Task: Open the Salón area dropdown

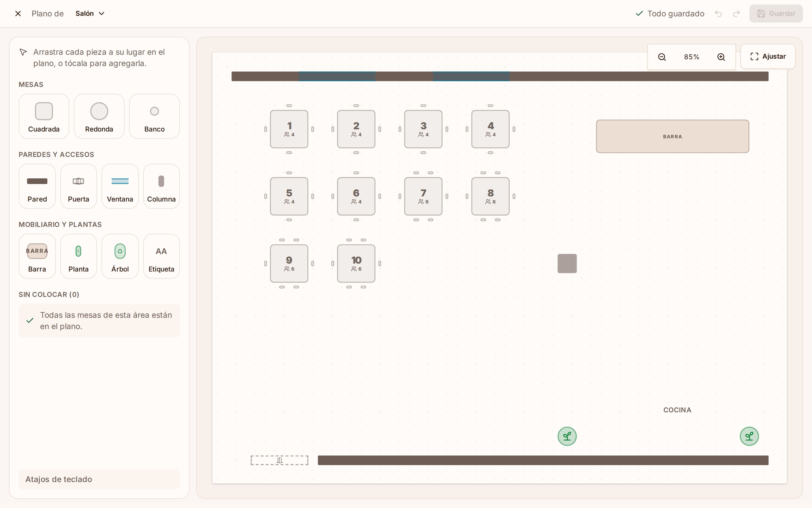Action: coord(90,14)
